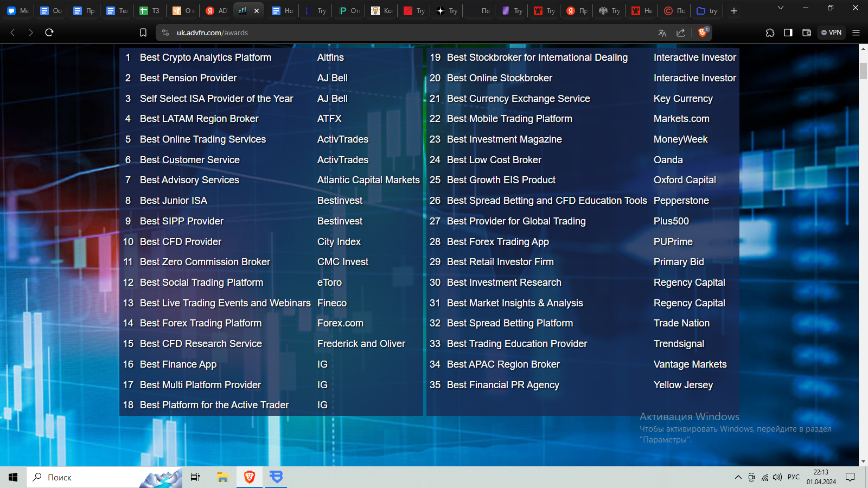
Task: Share this page via share icon
Action: 681,33
